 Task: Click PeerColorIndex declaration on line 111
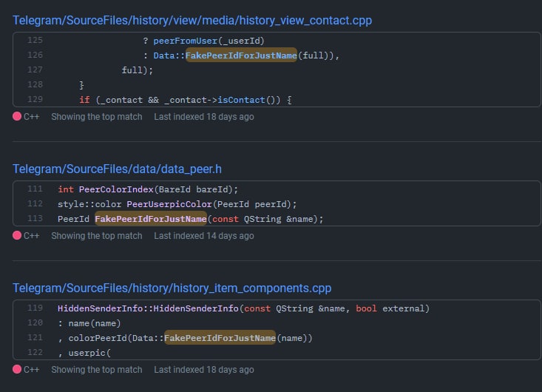116,189
